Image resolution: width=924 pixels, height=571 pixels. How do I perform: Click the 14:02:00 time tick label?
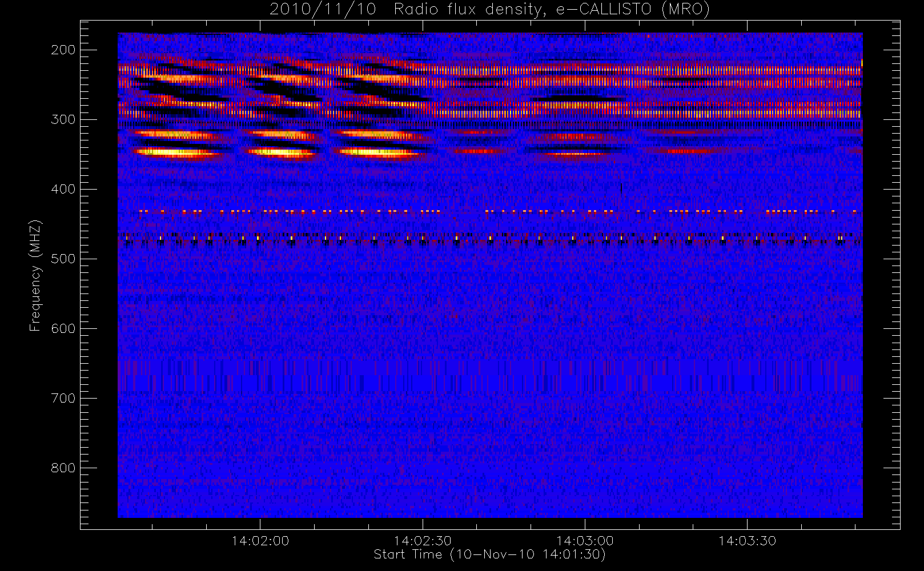(260, 541)
